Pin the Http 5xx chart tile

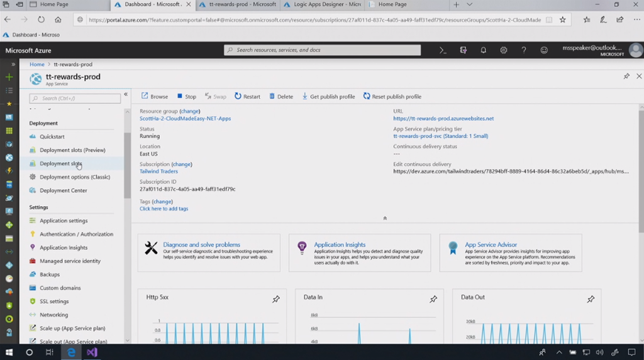pos(276,300)
